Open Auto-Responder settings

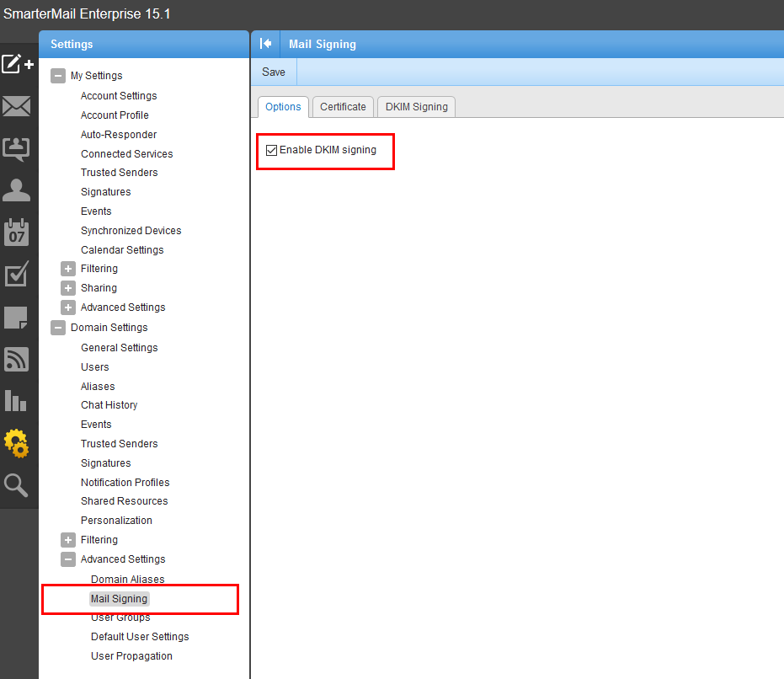pos(119,135)
